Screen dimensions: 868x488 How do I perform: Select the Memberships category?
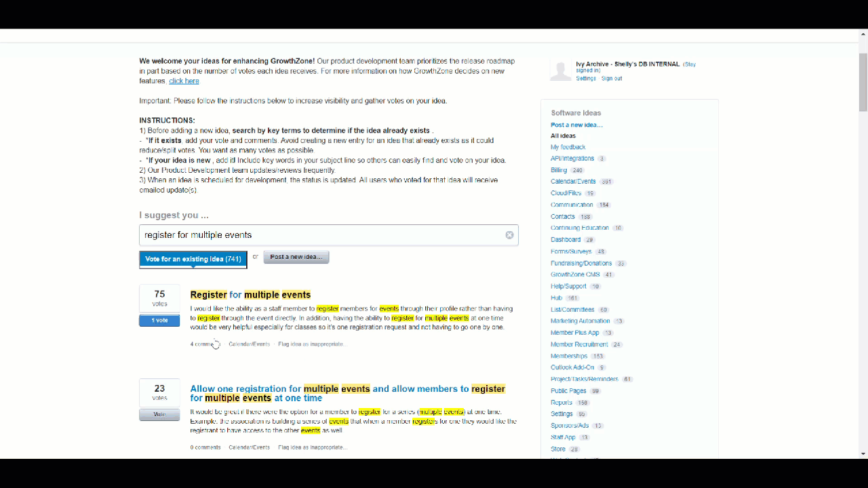click(x=569, y=356)
